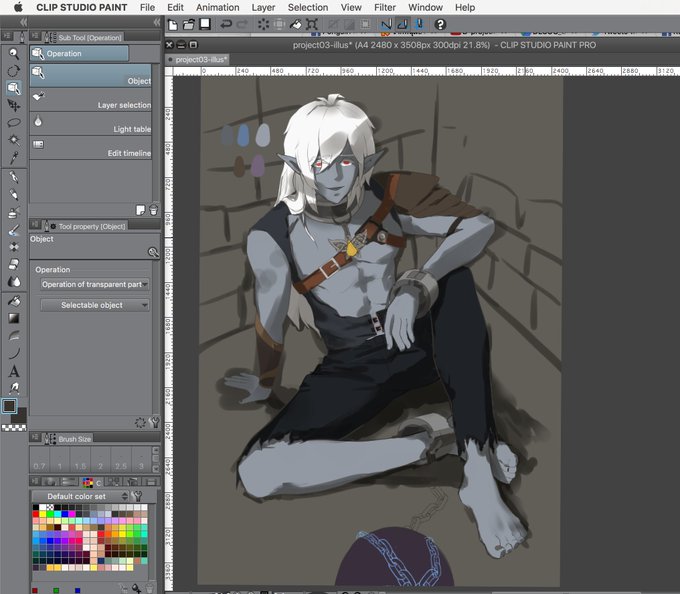This screenshot has width=680, height=594.
Task: Select the Airbrush tool
Action: [x=14, y=212]
